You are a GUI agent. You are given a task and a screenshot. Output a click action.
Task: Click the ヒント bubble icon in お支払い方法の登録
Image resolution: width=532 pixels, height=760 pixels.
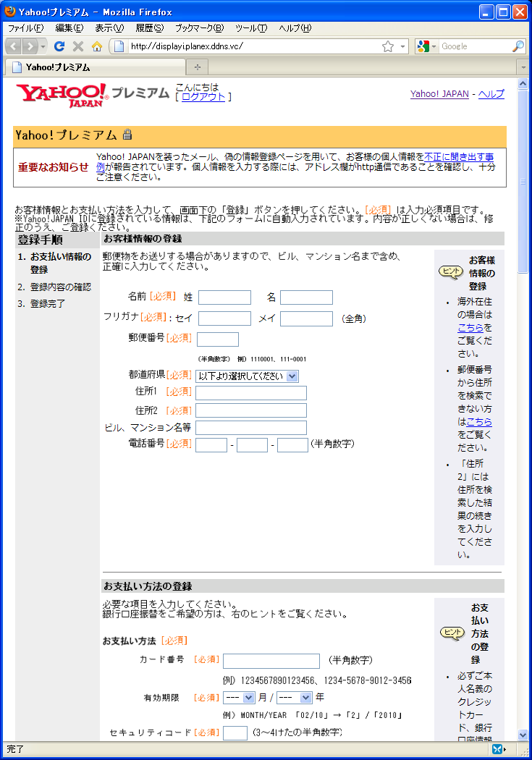tap(452, 633)
